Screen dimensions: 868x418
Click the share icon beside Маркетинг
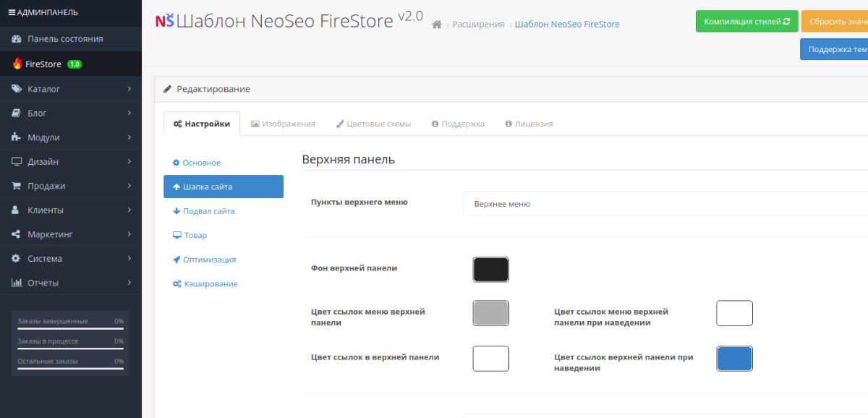(17, 234)
